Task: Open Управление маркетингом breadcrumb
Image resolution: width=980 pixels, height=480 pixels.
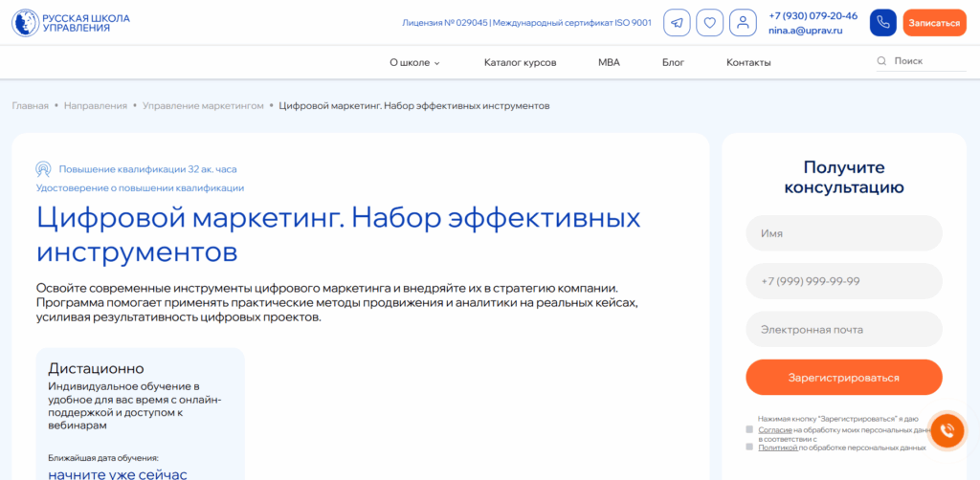Action: point(203,106)
